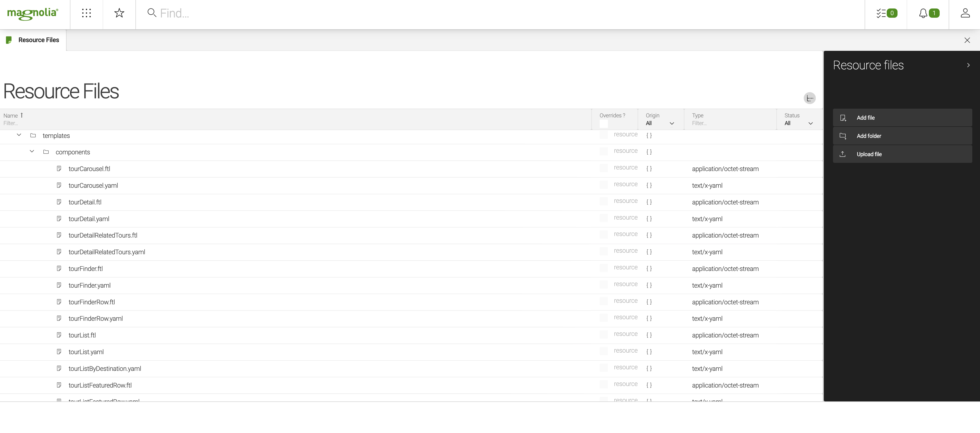This screenshot has height=433, width=980.
Task: Click file icon of tourDetail.yaml
Action: pos(59,219)
